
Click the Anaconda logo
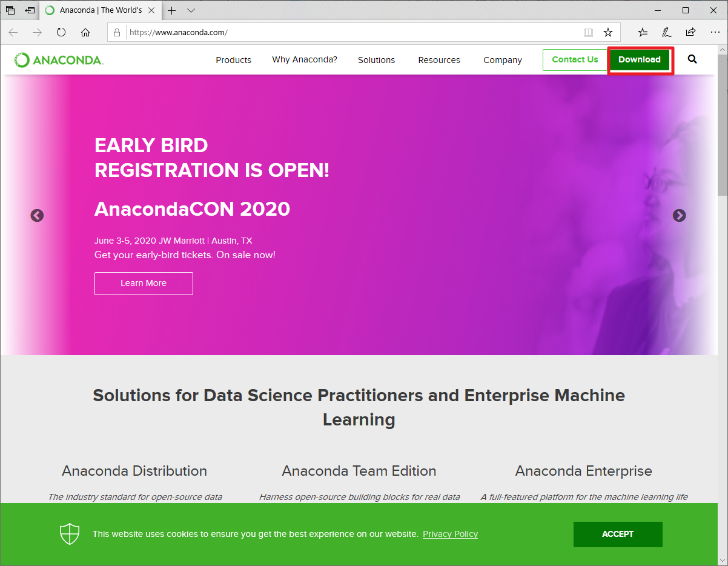pyautogui.click(x=59, y=60)
